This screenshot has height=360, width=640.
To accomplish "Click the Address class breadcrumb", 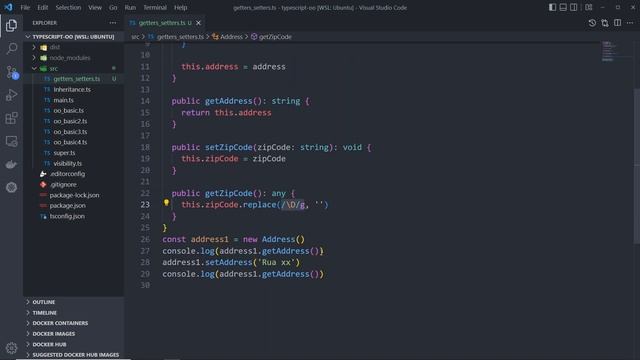I will (227, 37).
